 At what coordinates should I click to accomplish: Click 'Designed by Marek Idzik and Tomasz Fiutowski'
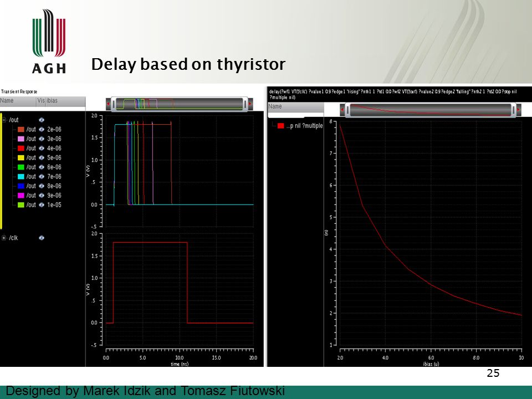coord(145,391)
